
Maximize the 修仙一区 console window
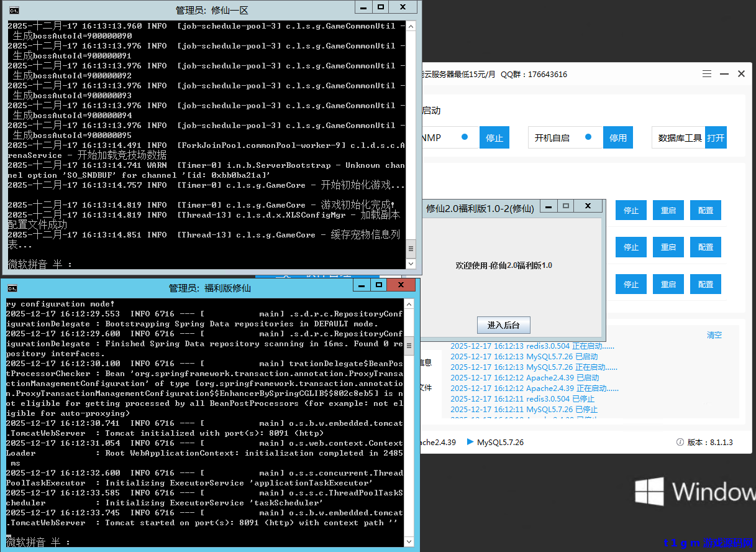(x=381, y=7)
